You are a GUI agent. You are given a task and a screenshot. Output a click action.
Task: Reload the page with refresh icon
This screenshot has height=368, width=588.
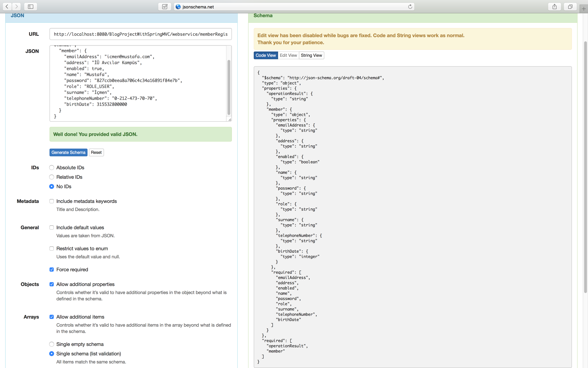tap(410, 7)
